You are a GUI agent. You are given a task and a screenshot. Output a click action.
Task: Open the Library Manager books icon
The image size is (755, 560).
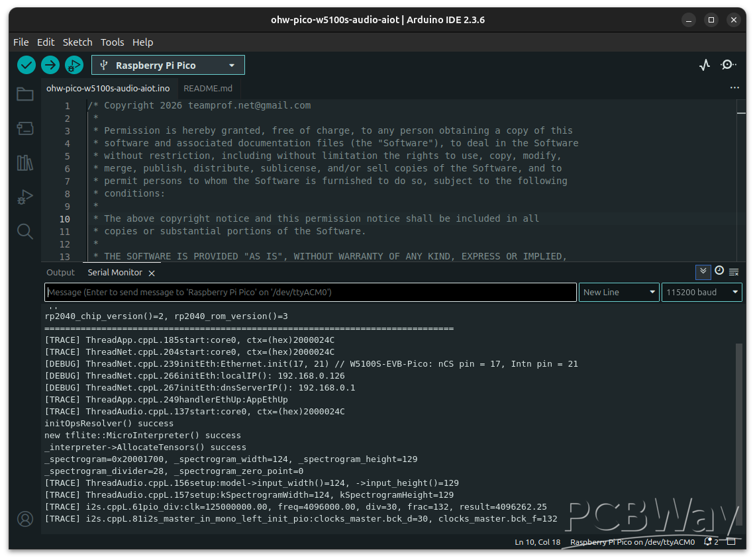point(25,163)
